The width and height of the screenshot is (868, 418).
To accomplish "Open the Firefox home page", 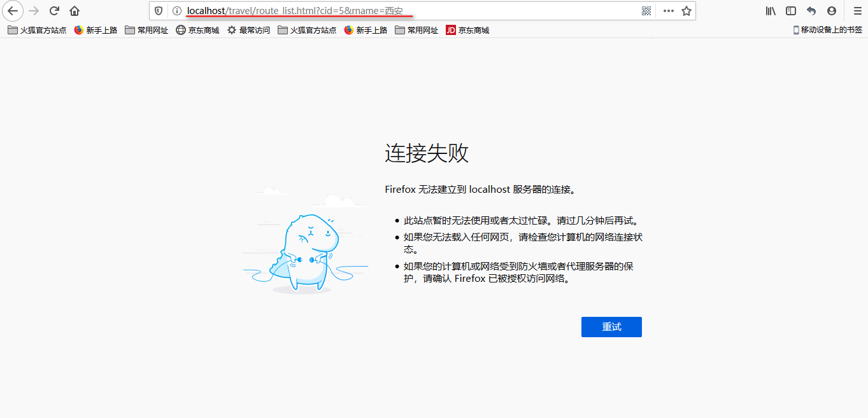I will (x=75, y=11).
